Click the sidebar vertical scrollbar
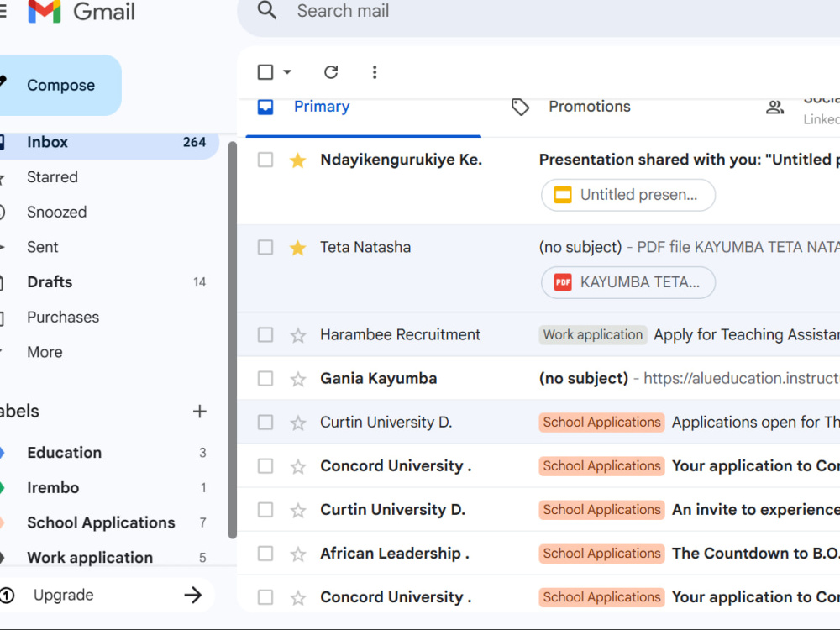 tap(232, 340)
